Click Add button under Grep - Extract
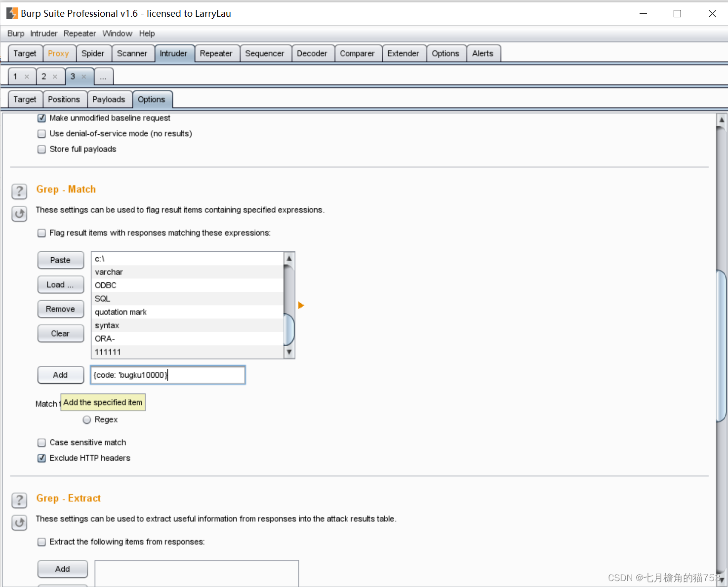 [x=63, y=569]
